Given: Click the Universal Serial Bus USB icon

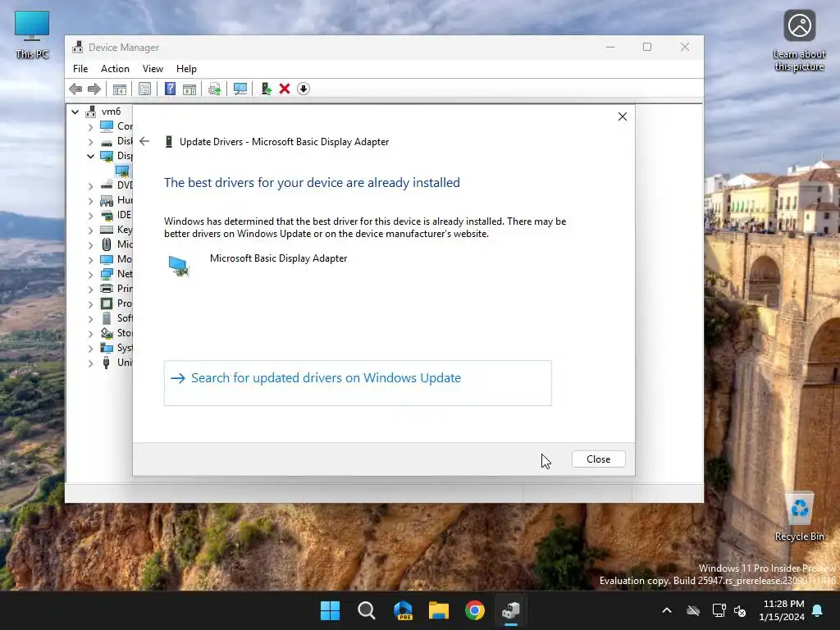Looking at the screenshot, I should [106, 363].
